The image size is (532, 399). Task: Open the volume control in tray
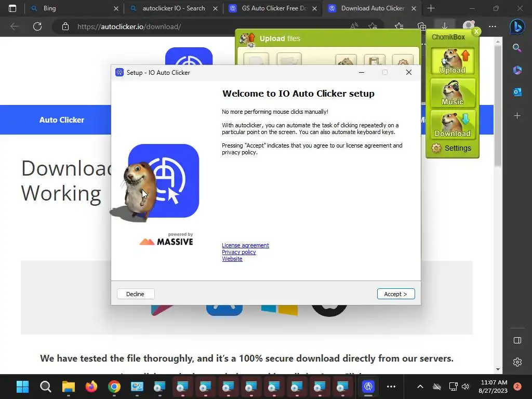[465, 387]
